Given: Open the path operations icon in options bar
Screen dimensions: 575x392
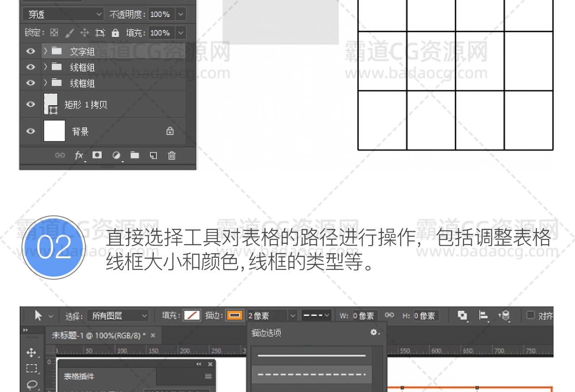Looking at the screenshot, I should pos(462,316).
